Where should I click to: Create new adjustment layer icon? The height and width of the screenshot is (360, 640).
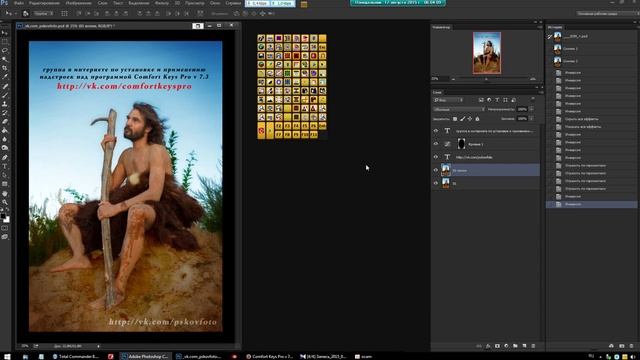(x=506, y=346)
